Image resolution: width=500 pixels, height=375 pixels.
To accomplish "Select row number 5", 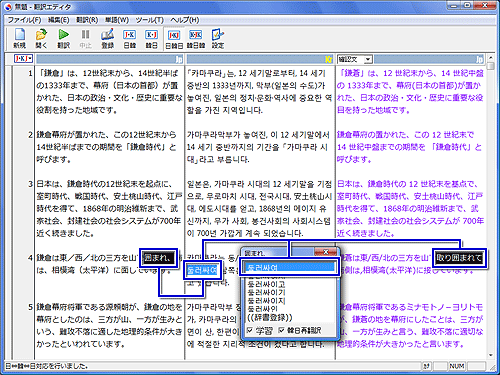I will [x=30, y=307].
